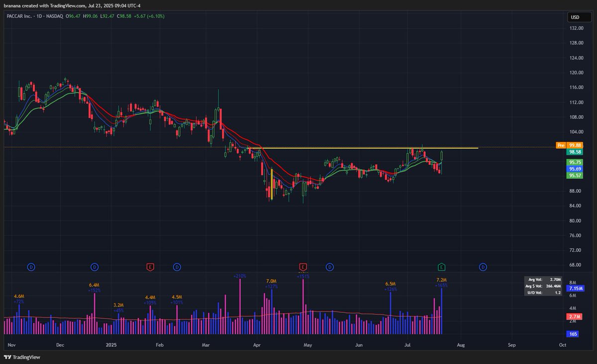Click the dividend marker in late December
This screenshot has width=597, height=364.
(95, 267)
